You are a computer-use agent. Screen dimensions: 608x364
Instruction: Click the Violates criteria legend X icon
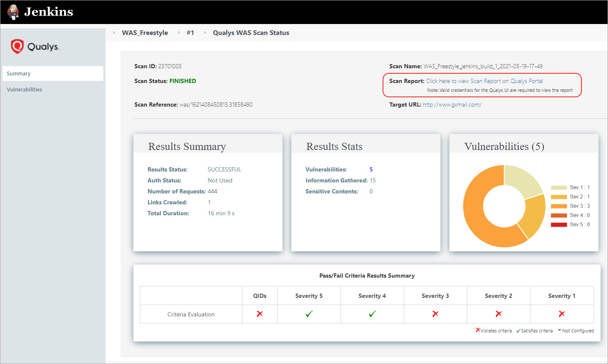pos(478,330)
